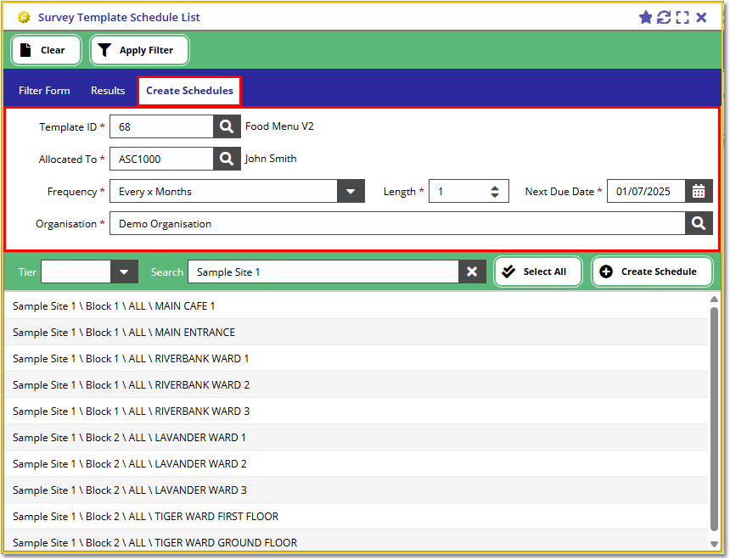Select the LAVANDER WARD 2 row
730x560 pixels.
pyautogui.click(x=357, y=464)
